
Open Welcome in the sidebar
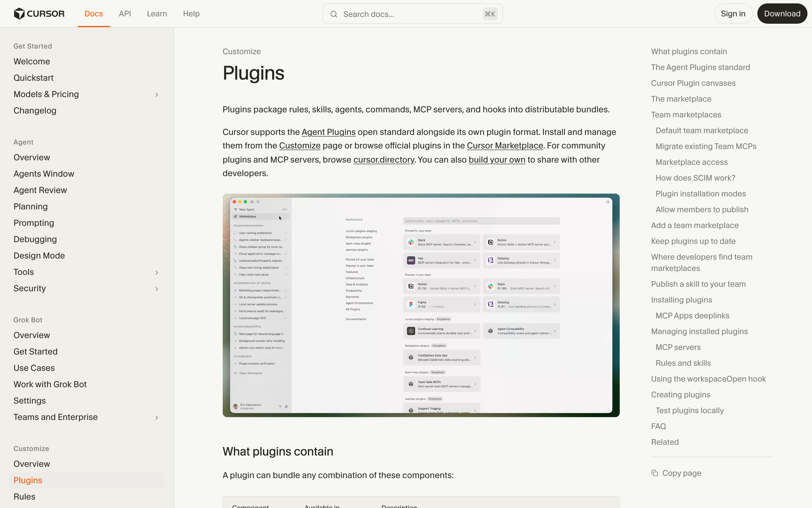pos(32,62)
